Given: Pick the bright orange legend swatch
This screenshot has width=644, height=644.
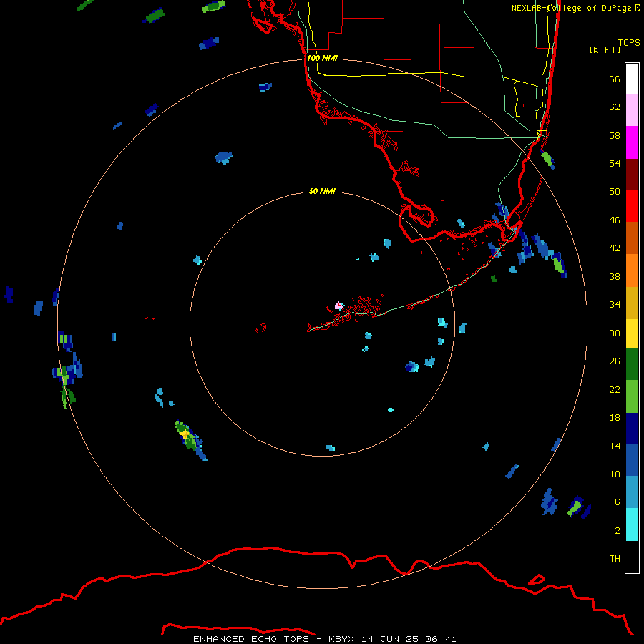Looking at the screenshot, I should point(632,270).
